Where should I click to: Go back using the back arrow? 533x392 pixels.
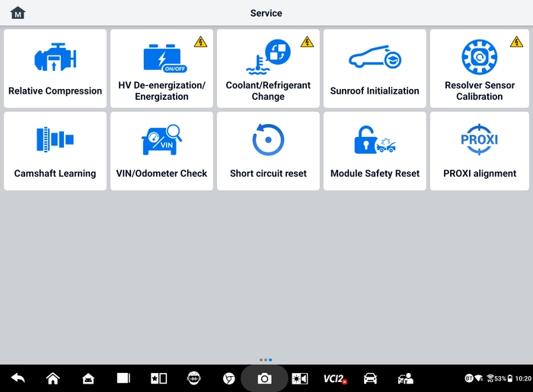click(x=18, y=378)
